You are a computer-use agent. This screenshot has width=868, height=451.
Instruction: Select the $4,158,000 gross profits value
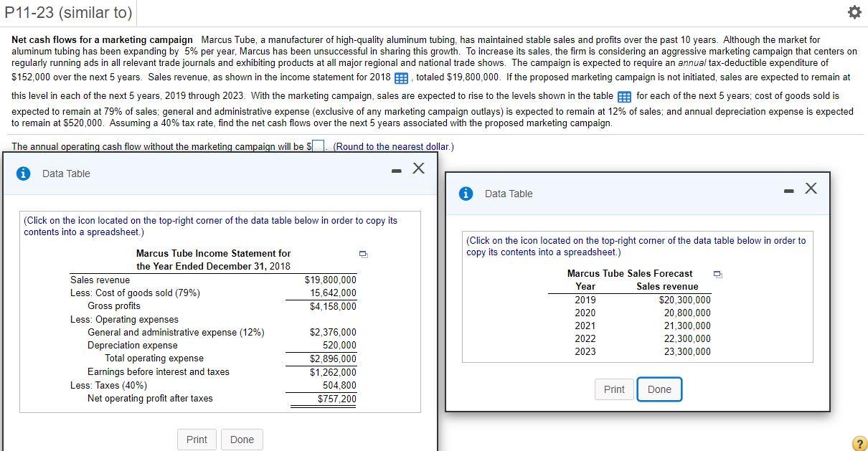click(x=333, y=307)
